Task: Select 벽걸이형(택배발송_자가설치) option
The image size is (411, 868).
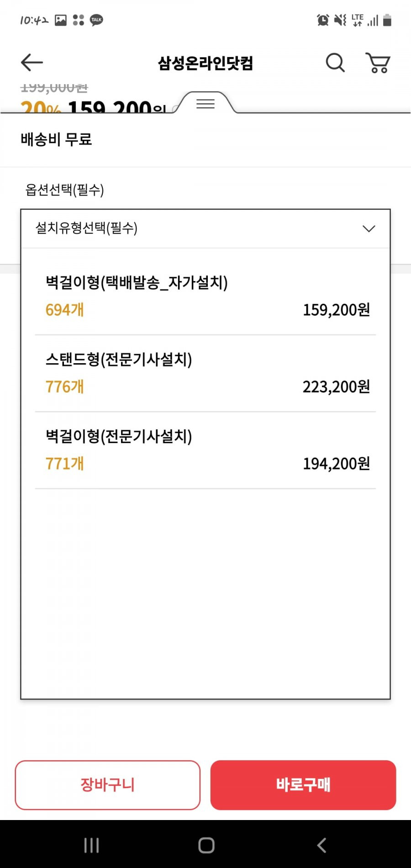Action: pos(205,296)
